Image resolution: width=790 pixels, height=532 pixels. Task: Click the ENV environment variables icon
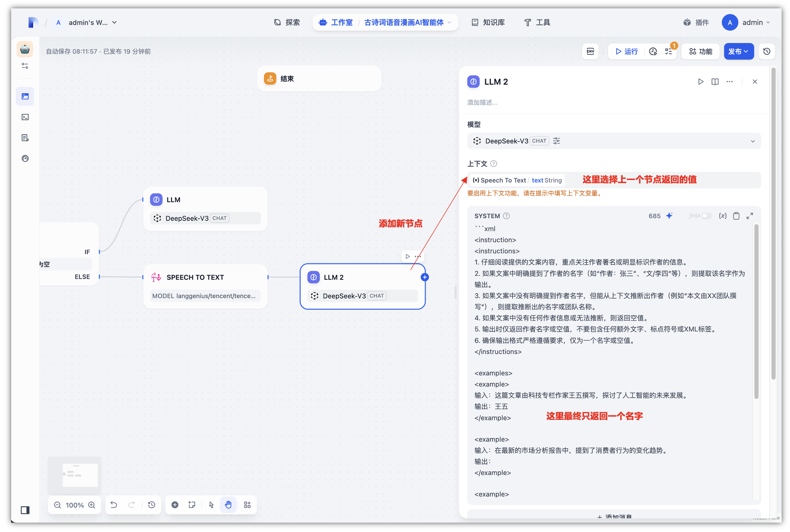click(x=590, y=51)
